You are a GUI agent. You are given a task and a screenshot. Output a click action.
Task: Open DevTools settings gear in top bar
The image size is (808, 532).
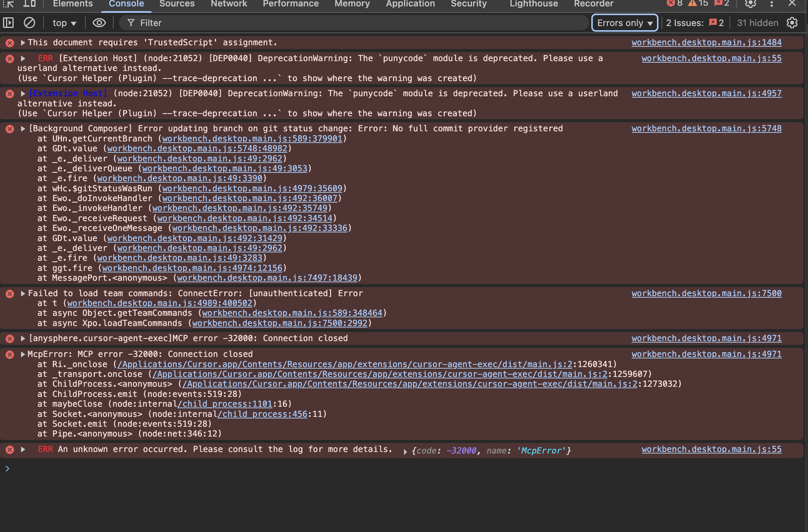coord(750,4)
